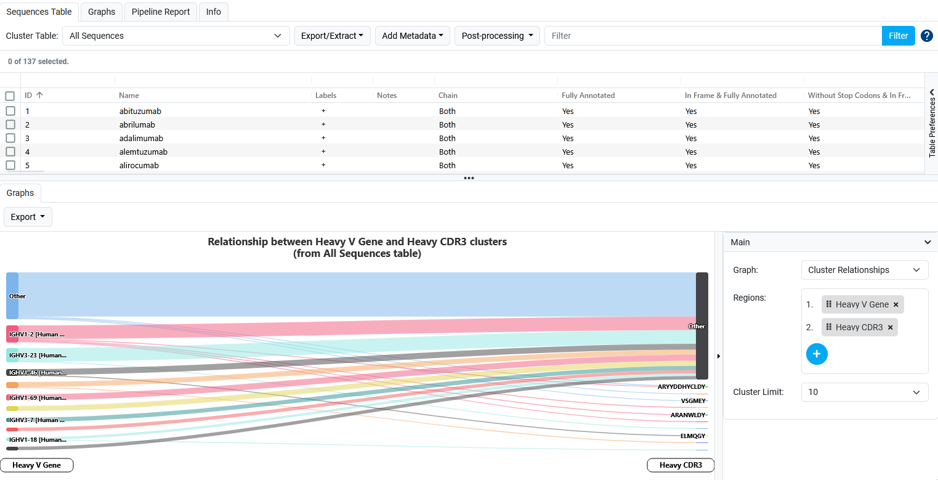Open the Export/Extract menu button
The image size is (938, 480).
(332, 36)
